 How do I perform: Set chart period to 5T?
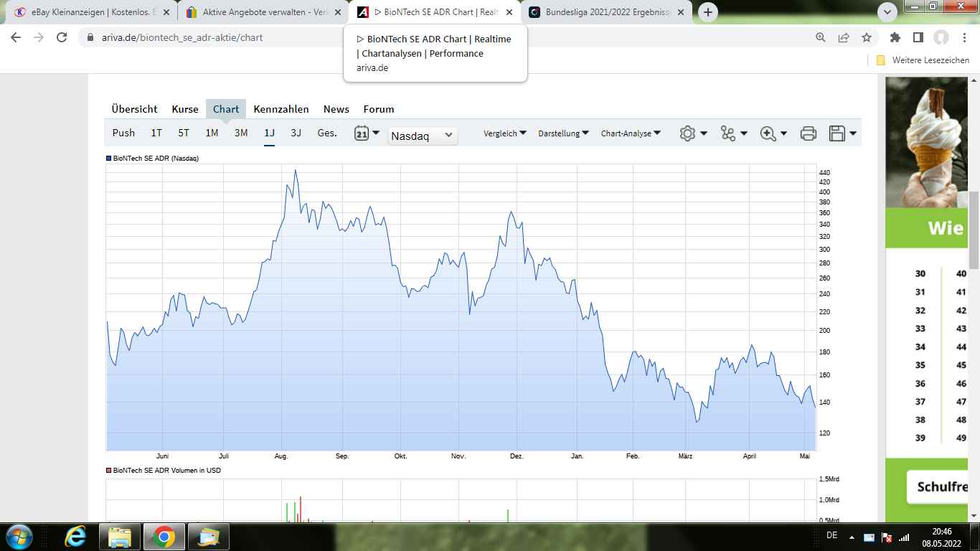click(x=184, y=133)
